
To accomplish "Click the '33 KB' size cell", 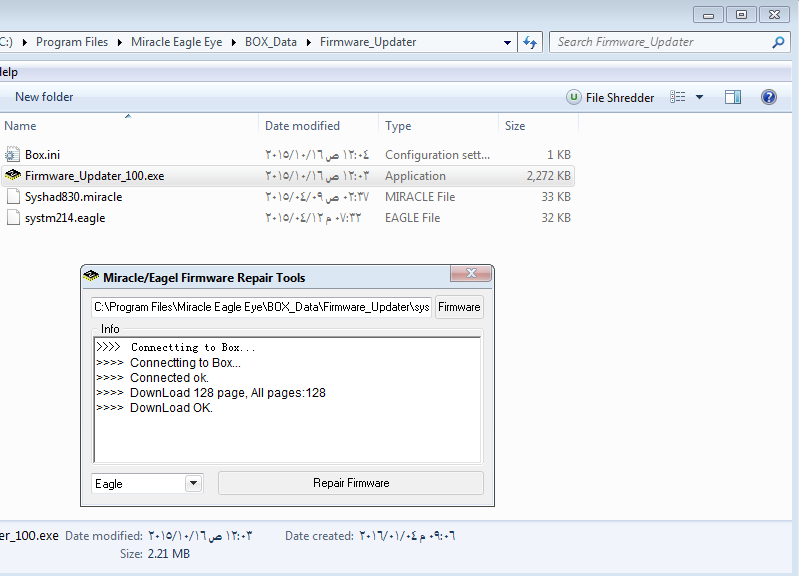I will tap(556, 197).
